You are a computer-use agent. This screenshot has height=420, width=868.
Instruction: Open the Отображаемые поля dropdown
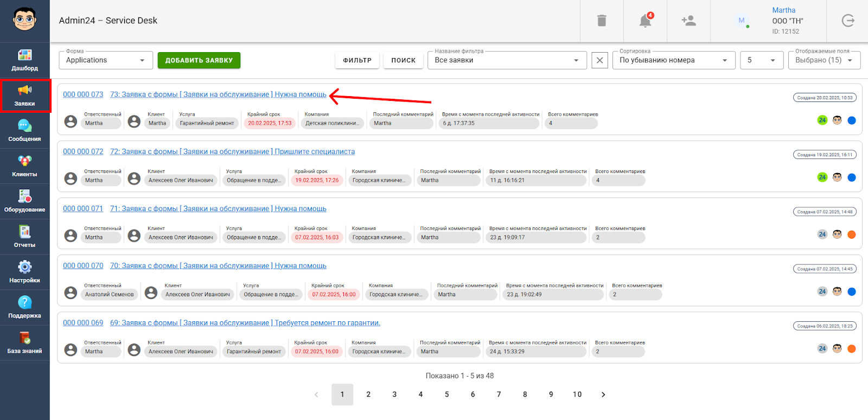click(x=824, y=60)
